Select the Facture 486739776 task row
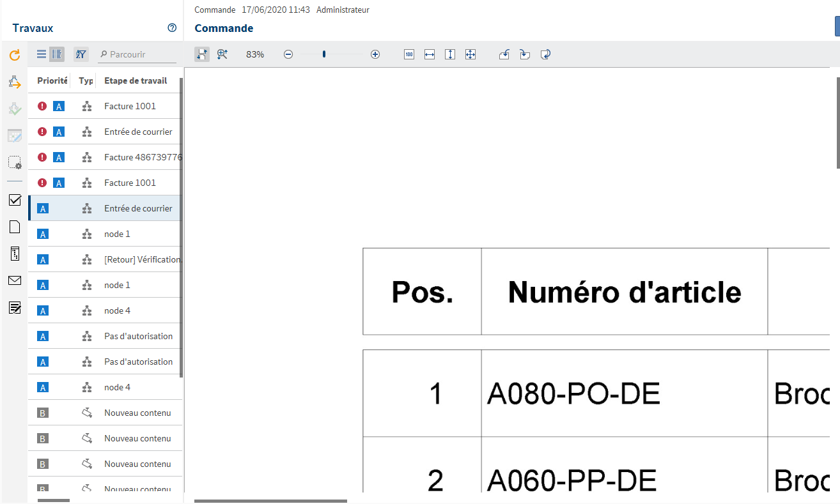840x504 pixels. point(143,157)
